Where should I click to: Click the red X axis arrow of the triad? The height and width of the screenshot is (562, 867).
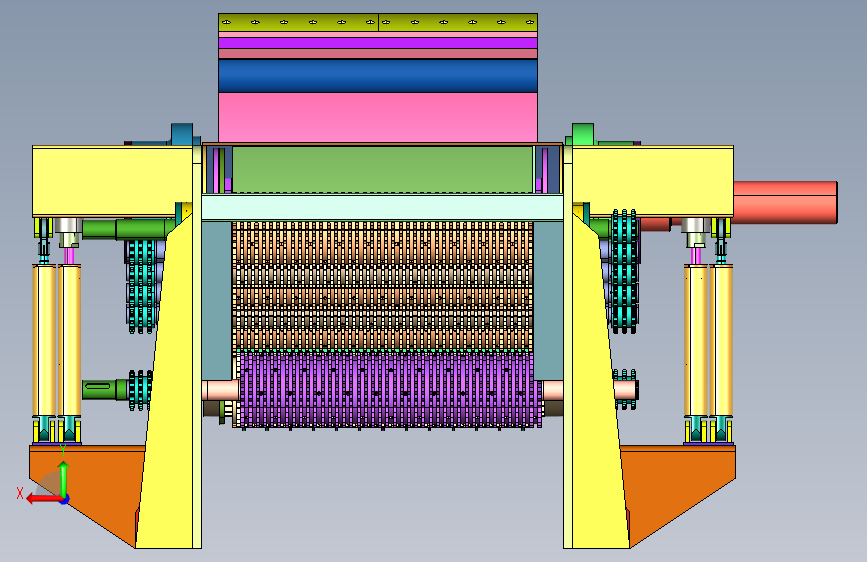[x=44, y=499]
